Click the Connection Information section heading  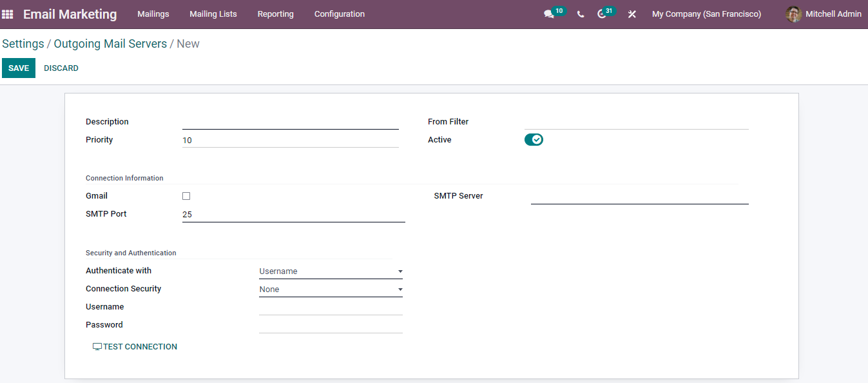[x=124, y=178]
